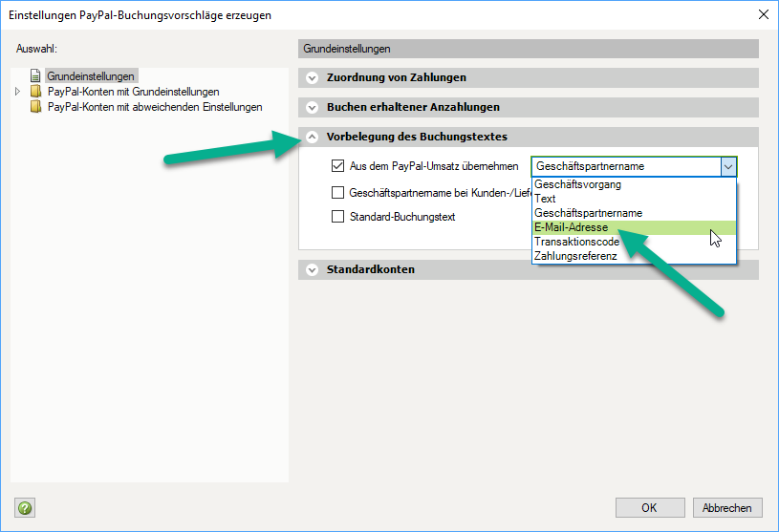Collapse the Vorbelegung des Buchungstextes section
Viewport: 779px width, 532px height.
312,137
